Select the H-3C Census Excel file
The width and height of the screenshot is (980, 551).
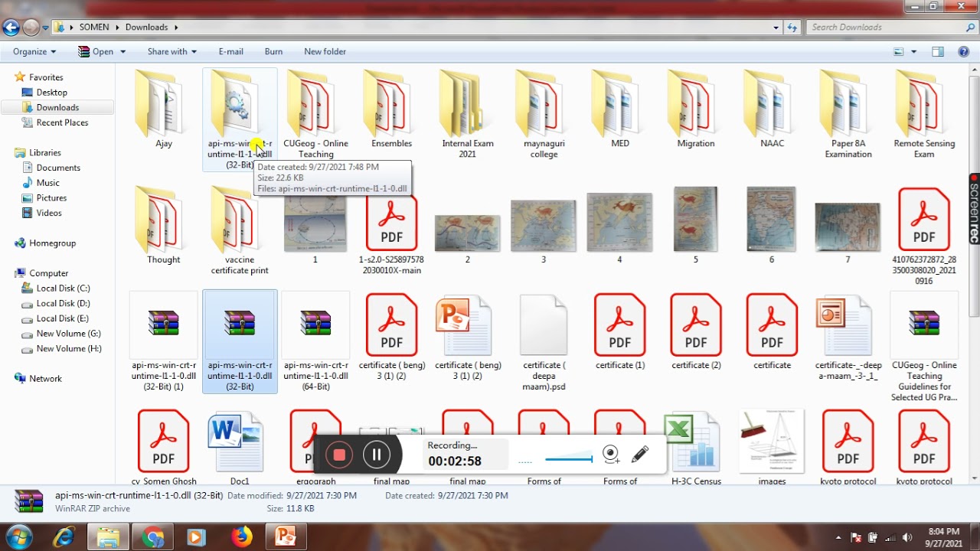click(695, 448)
